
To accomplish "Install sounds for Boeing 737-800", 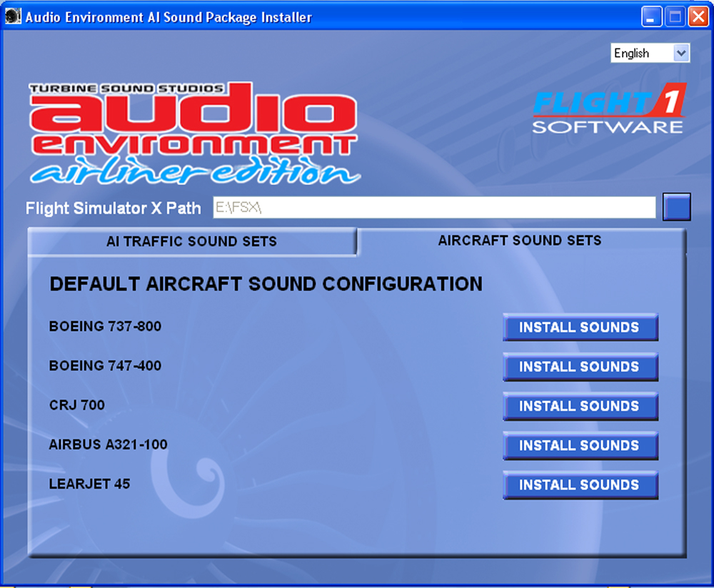I will pos(580,327).
